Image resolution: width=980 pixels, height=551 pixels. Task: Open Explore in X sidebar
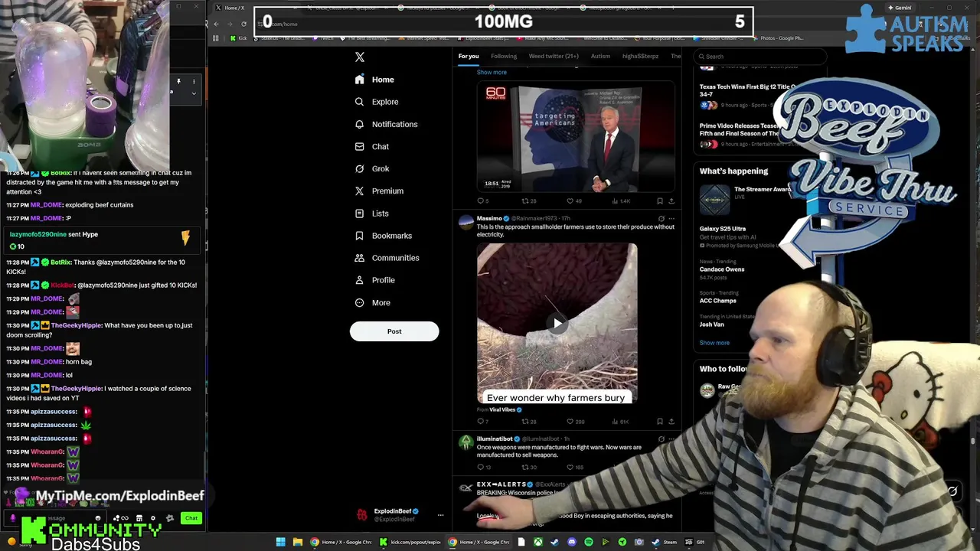pyautogui.click(x=377, y=102)
